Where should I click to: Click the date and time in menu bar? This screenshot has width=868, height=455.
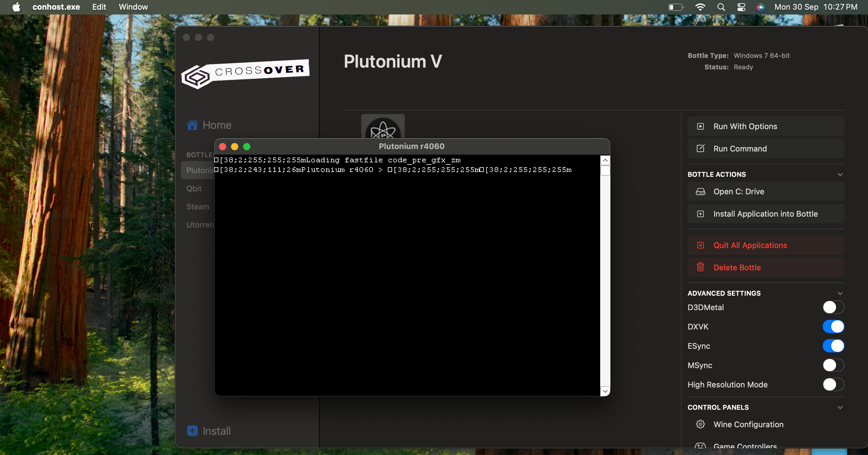[x=816, y=7]
